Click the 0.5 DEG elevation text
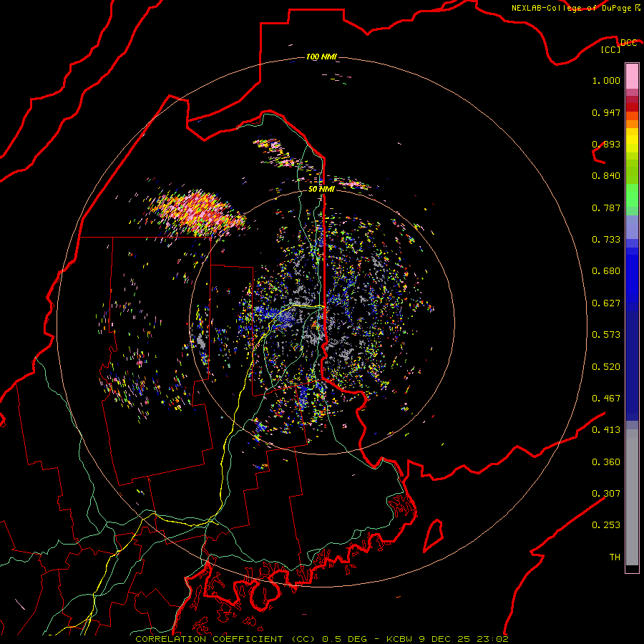This screenshot has width=644, height=644. coord(343,639)
